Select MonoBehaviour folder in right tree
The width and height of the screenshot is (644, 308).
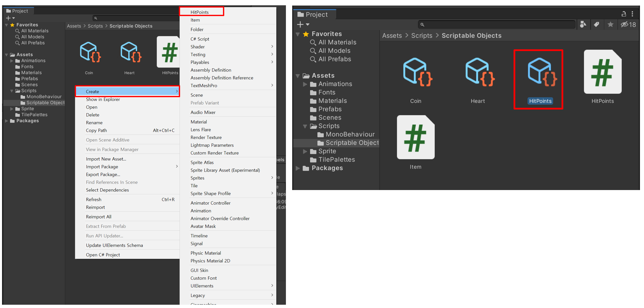point(350,134)
